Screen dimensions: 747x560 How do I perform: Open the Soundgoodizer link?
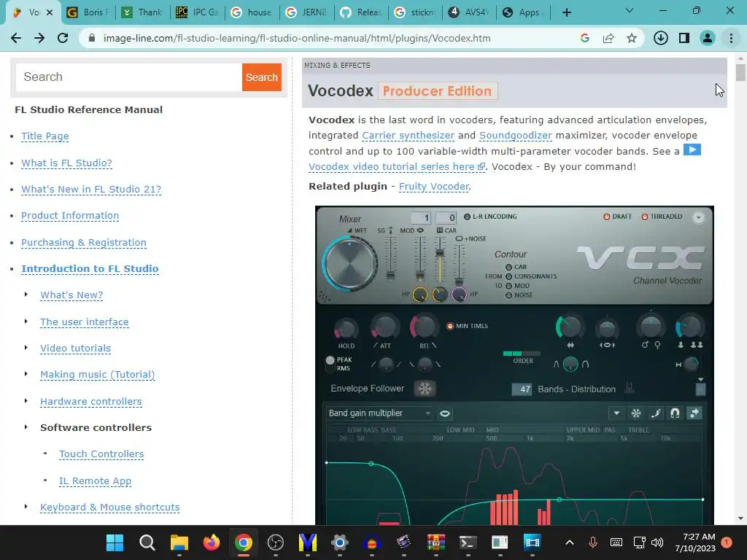(x=516, y=135)
